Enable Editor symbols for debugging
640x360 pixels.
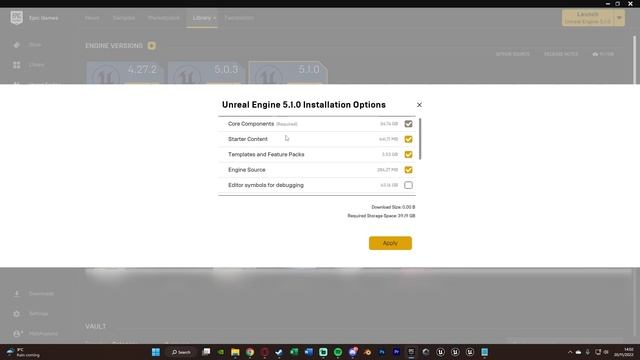[x=408, y=185]
